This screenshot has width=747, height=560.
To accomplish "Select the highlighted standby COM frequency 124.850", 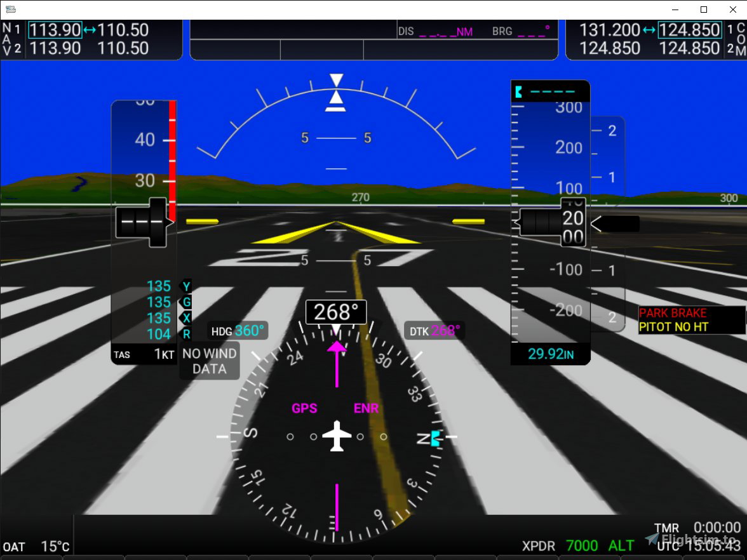I will click(690, 29).
